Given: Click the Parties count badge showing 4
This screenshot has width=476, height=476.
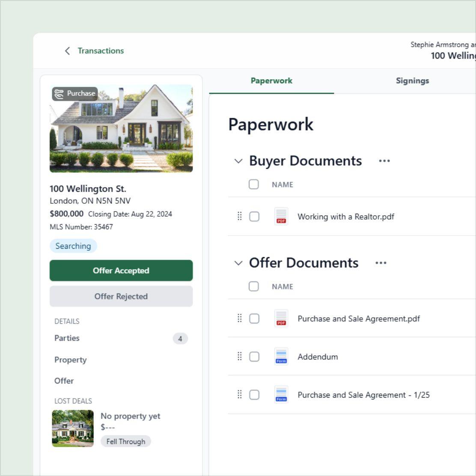Looking at the screenshot, I should pos(180,339).
